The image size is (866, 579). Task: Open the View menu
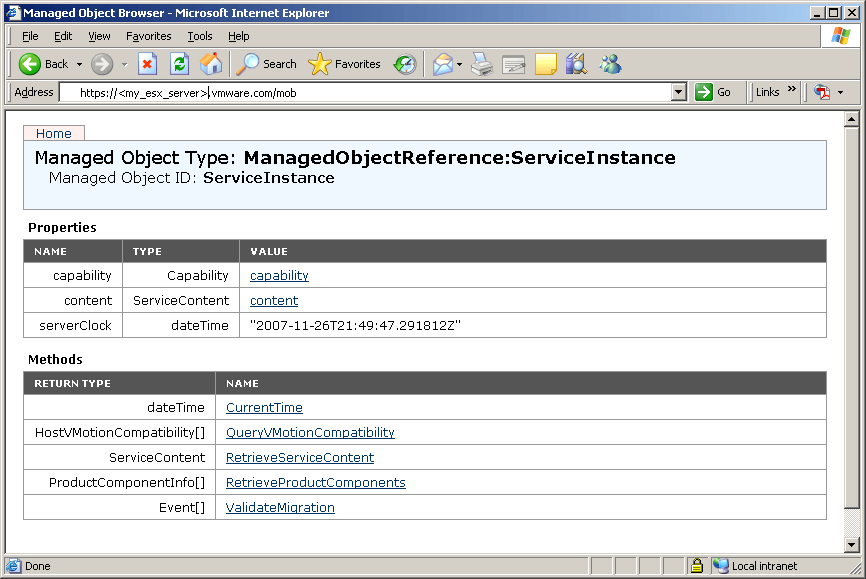[99, 36]
